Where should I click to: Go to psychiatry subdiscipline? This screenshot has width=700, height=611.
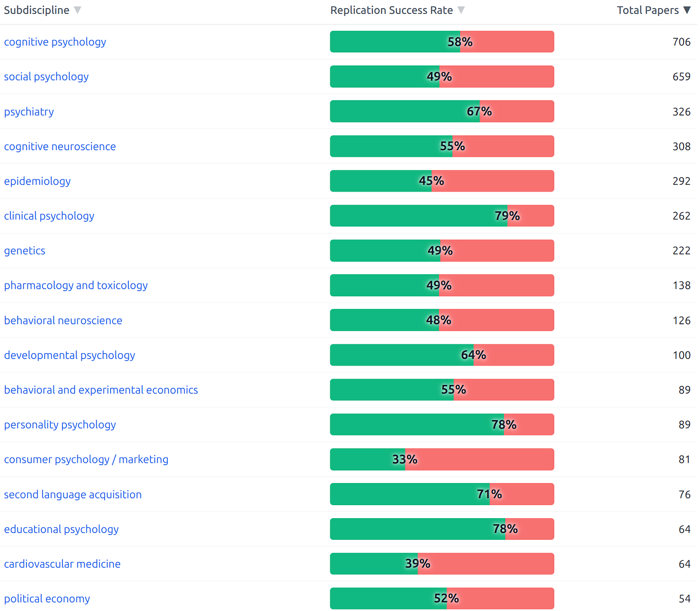(29, 112)
